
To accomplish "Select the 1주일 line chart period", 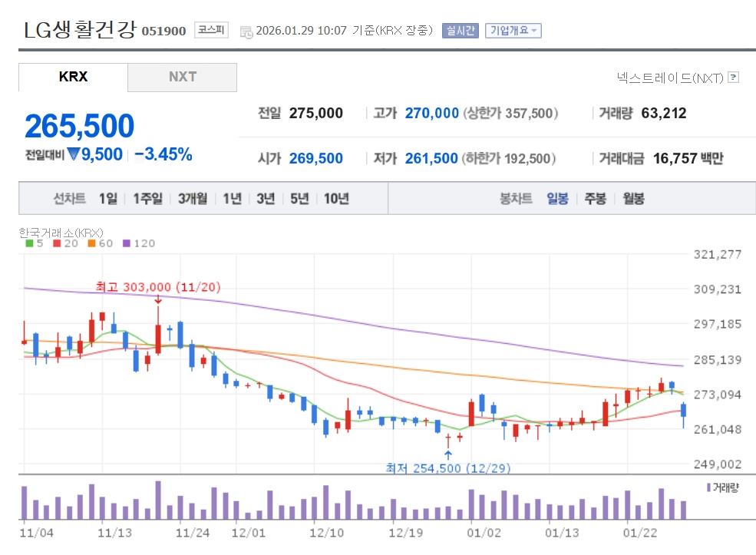I will [147, 198].
